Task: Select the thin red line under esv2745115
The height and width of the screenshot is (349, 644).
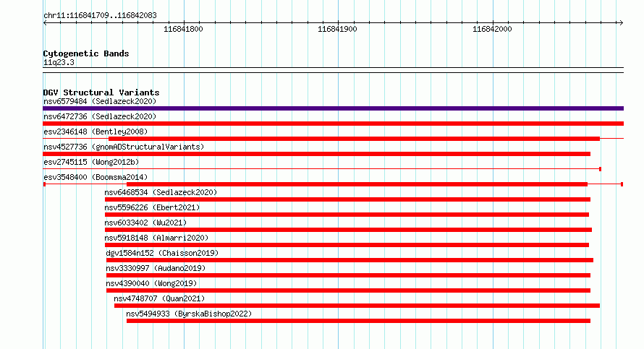Action: (x=323, y=169)
